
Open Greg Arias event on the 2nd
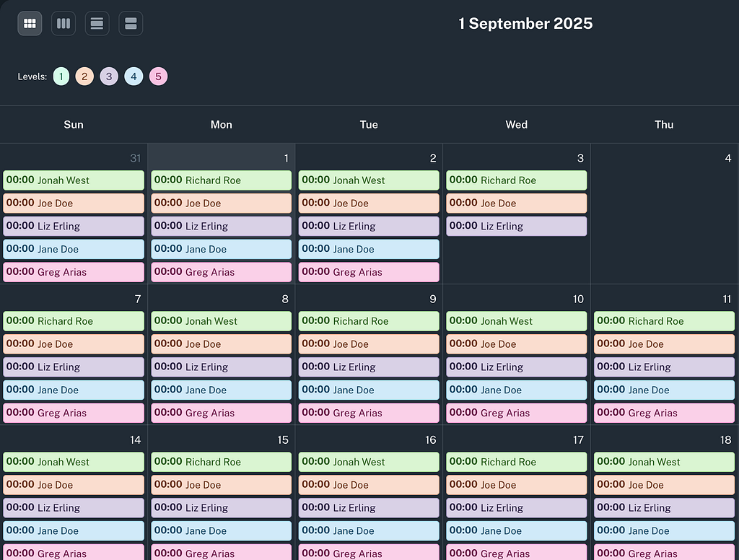pos(369,272)
